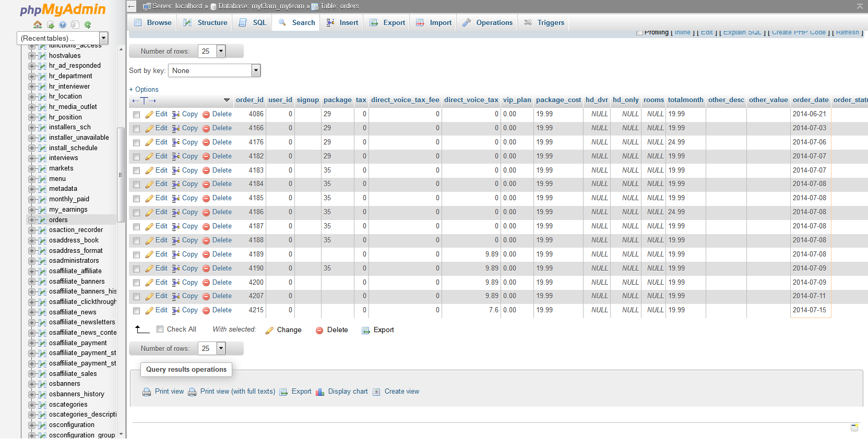Switch to the Operations tab
868x439 pixels.
coord(487,22)
